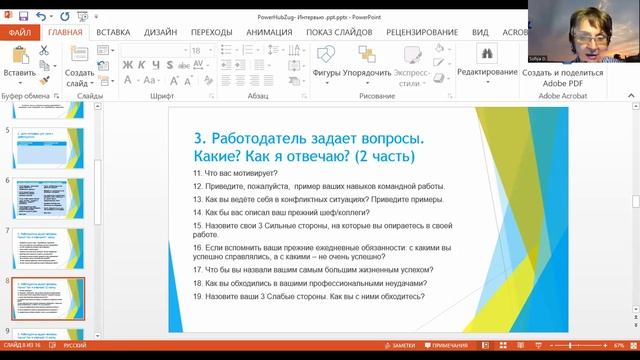Click the zoom percentage 67% value
Screen dimensions: 640x360
[619, 345]
